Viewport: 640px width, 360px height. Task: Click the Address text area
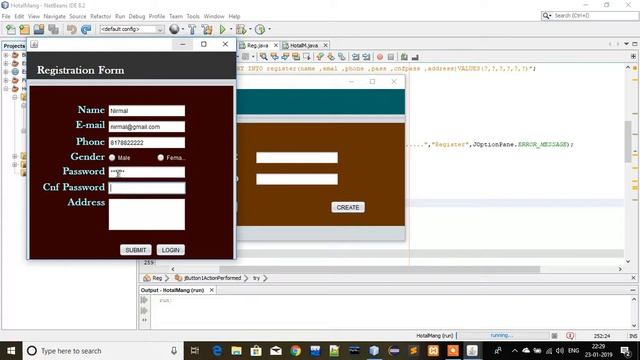[147, 214]
